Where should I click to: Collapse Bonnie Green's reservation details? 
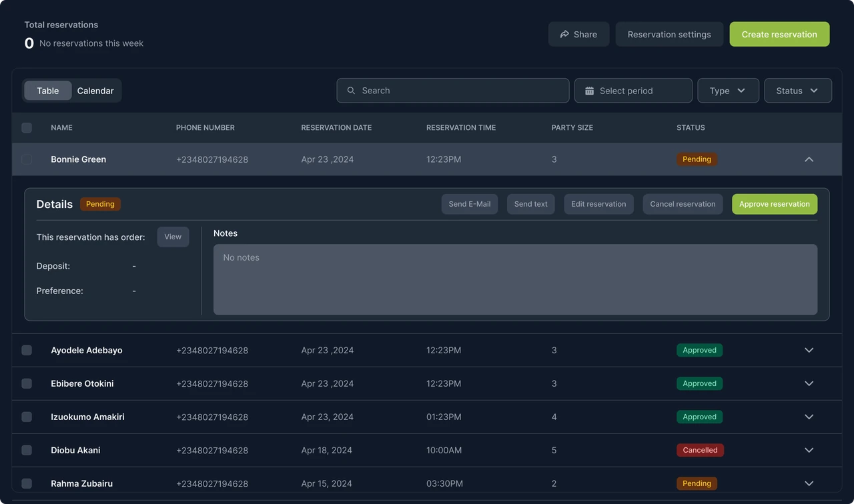click(809, 159)
